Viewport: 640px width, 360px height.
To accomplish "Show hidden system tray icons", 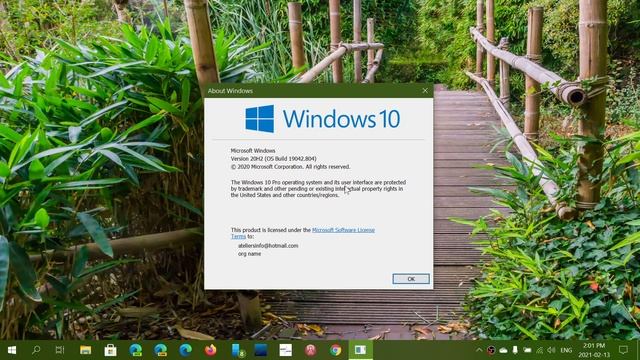I will (479, 350).
